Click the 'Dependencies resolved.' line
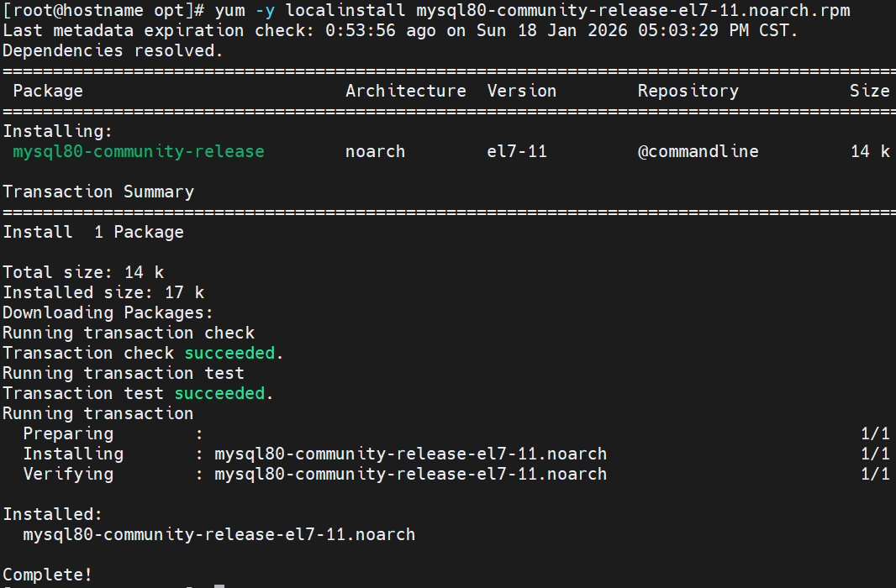Image resolution: width=896 pixels, height=588 pixels. pyautogui.click(x=113, y=51)
